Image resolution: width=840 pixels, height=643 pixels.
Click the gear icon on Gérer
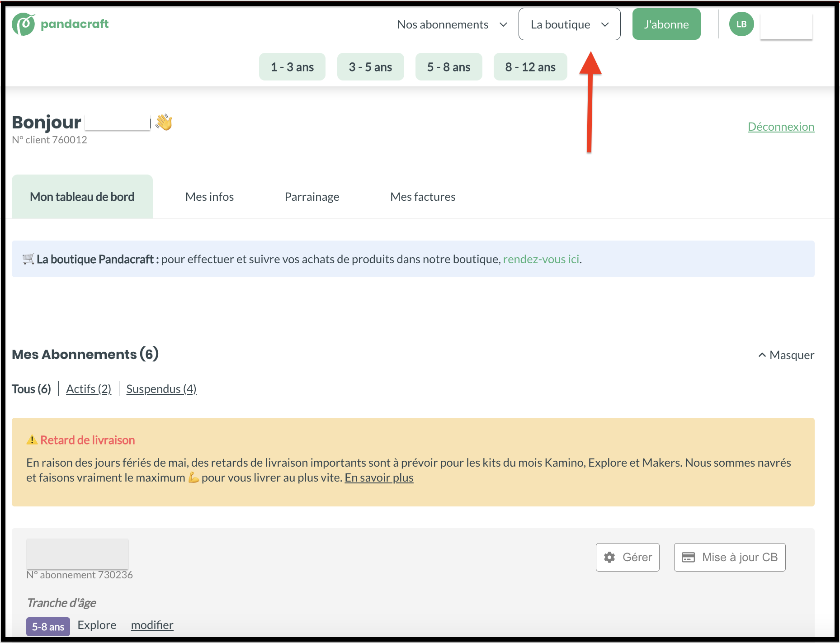click(609, 557)
